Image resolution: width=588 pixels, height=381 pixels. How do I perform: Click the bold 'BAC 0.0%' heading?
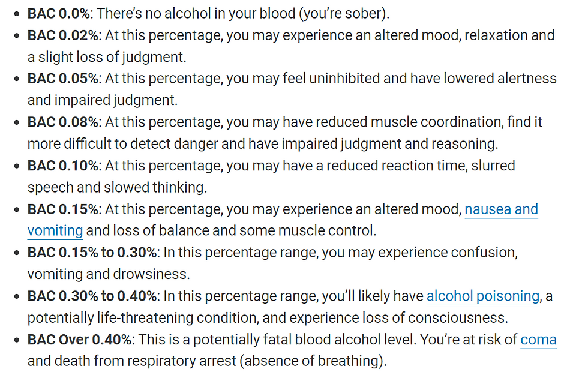tap(59, 14)
